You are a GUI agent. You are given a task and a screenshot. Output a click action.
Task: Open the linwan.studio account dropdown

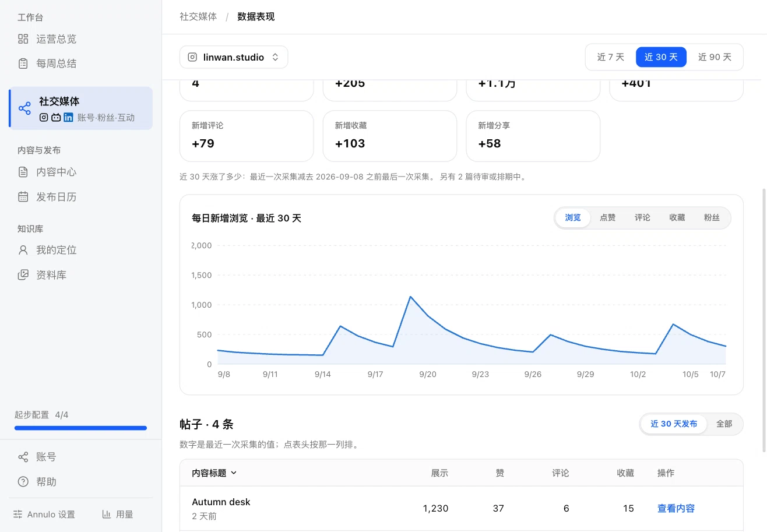[234, 57]
